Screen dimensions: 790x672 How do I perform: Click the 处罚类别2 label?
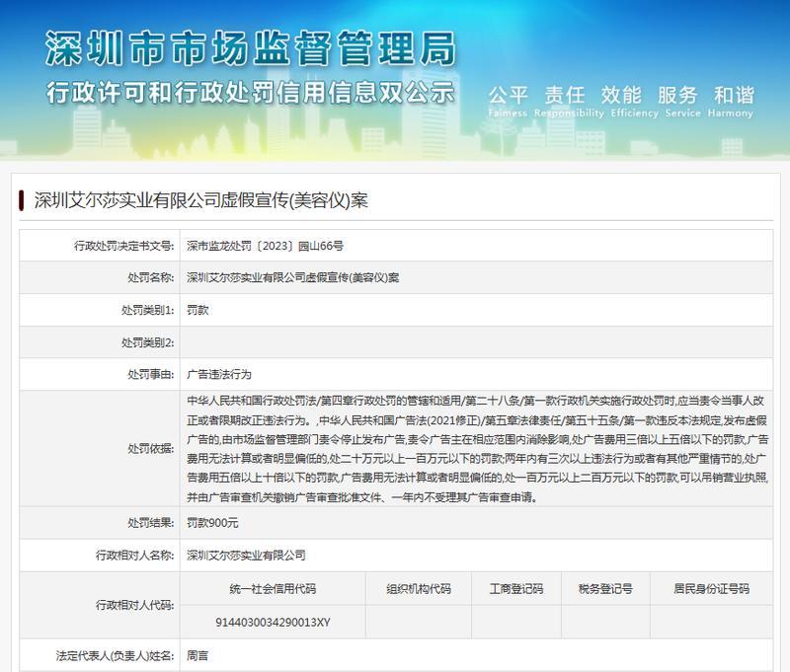(147, 342)
